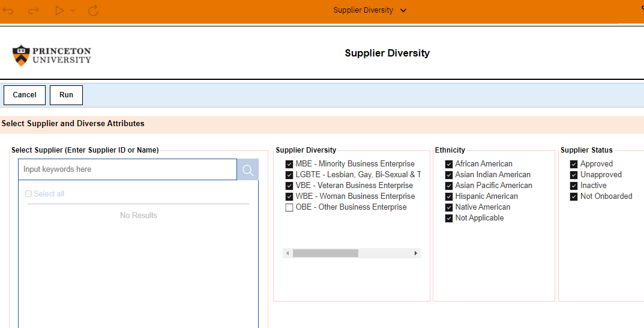The image size is (644, 328).
Task: Tick the Select all checkbox
Action: [x=28, y=193]
